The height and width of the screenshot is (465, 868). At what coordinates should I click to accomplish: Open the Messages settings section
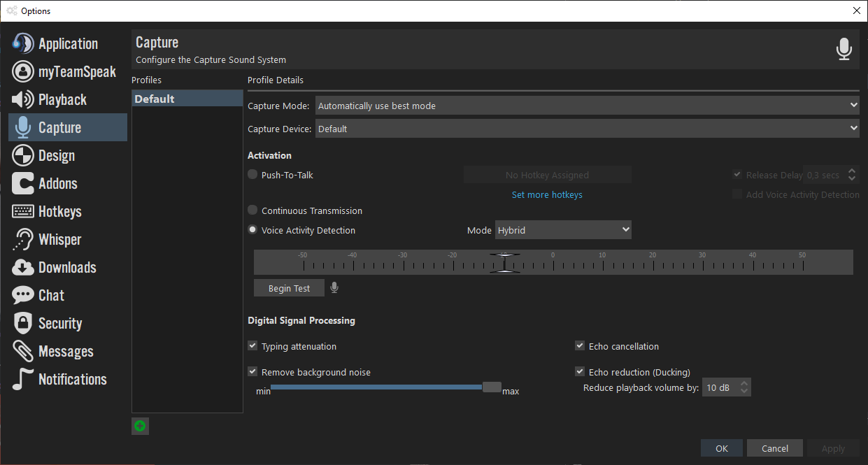tap(66, 352)
